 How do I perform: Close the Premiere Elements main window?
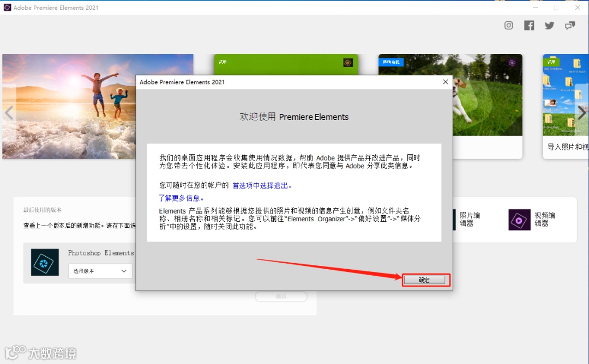[578, 8]
